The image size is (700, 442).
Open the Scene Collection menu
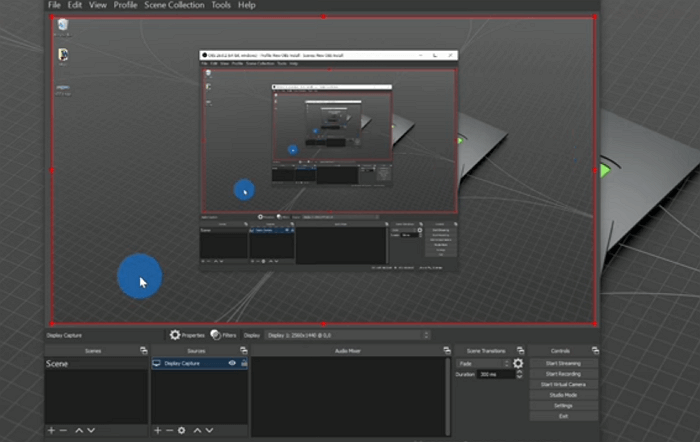177,6
